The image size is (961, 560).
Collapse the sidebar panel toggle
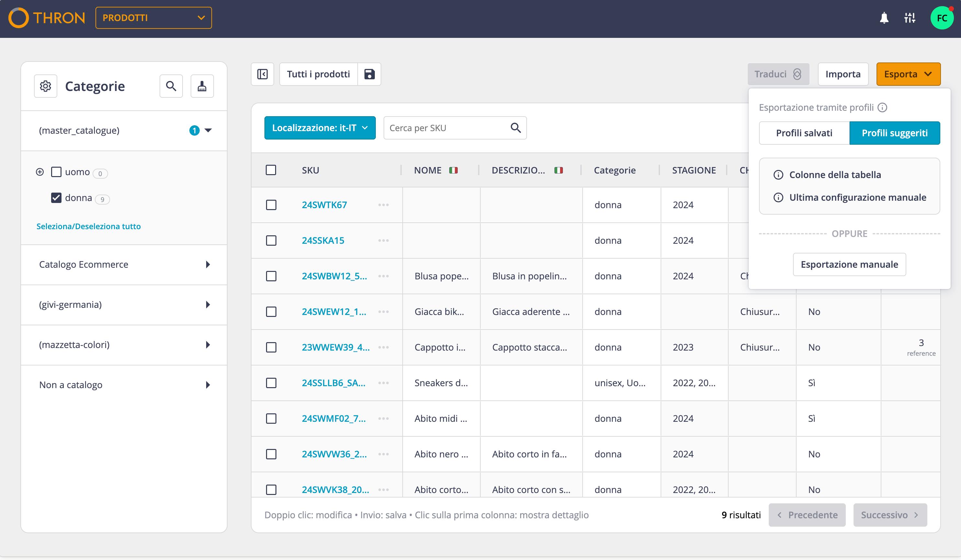pos(263,74)
